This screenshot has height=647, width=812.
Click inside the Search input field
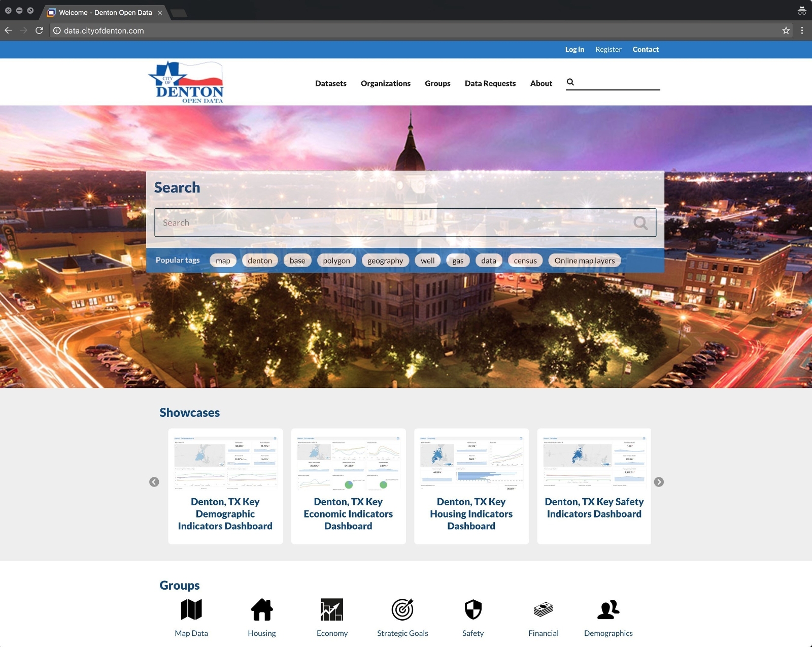(x=355, y=222)
